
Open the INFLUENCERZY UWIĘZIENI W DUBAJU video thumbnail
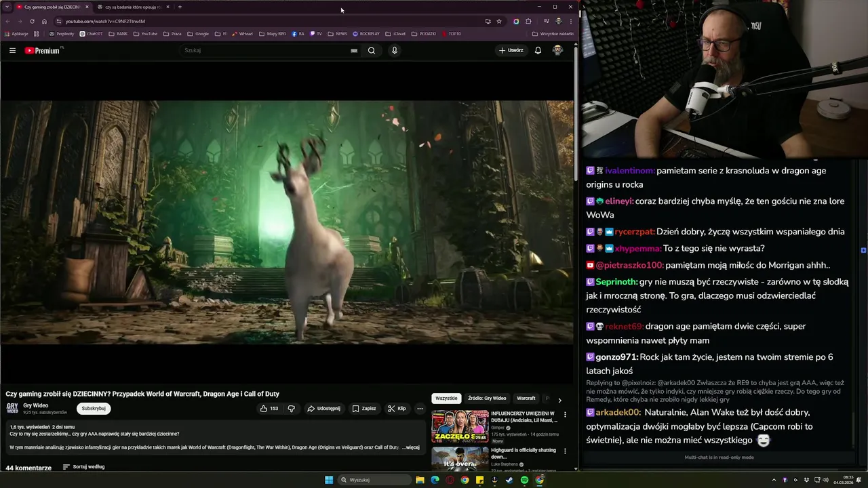tap(460, 426)
